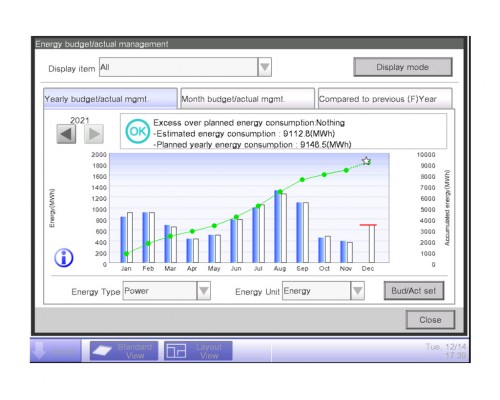Open the Energy Unit dropdown arrow

point(357,291)
